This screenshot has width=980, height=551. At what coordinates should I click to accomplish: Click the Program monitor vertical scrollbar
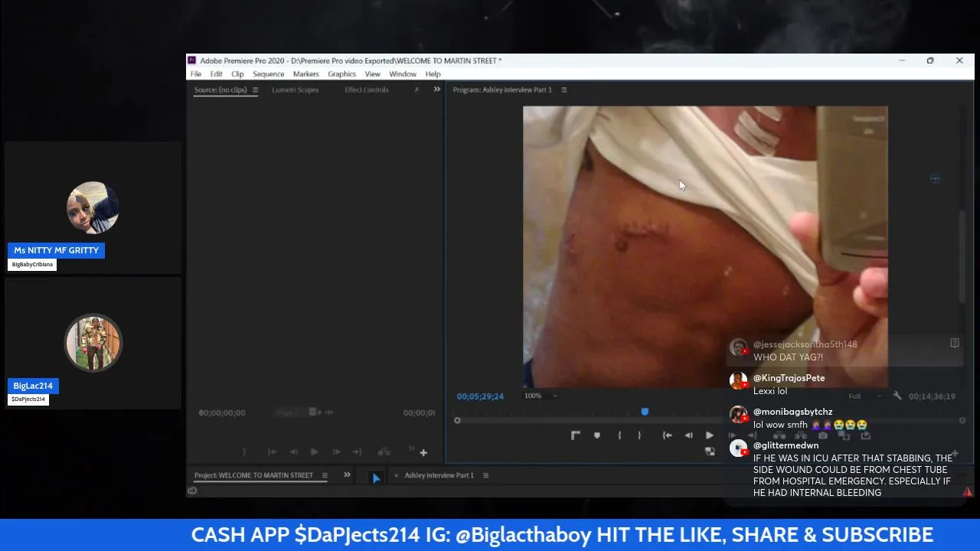point(963,256)
